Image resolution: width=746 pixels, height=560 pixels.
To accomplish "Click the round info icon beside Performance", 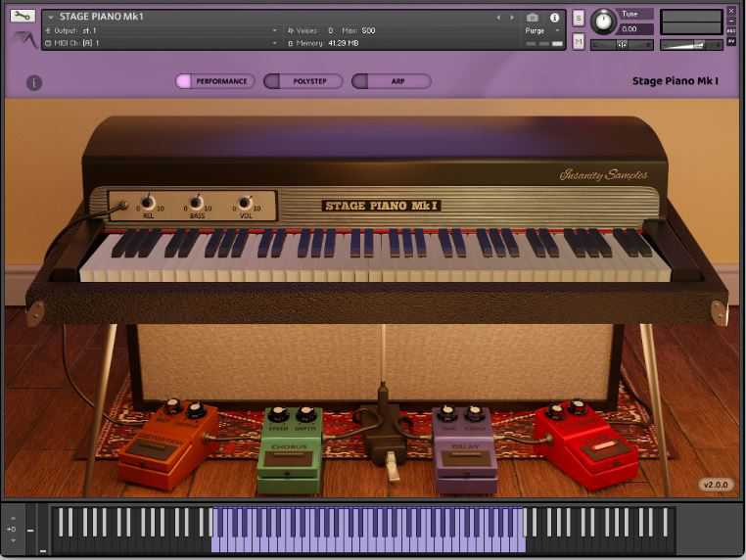I will (x=34, y=83).
